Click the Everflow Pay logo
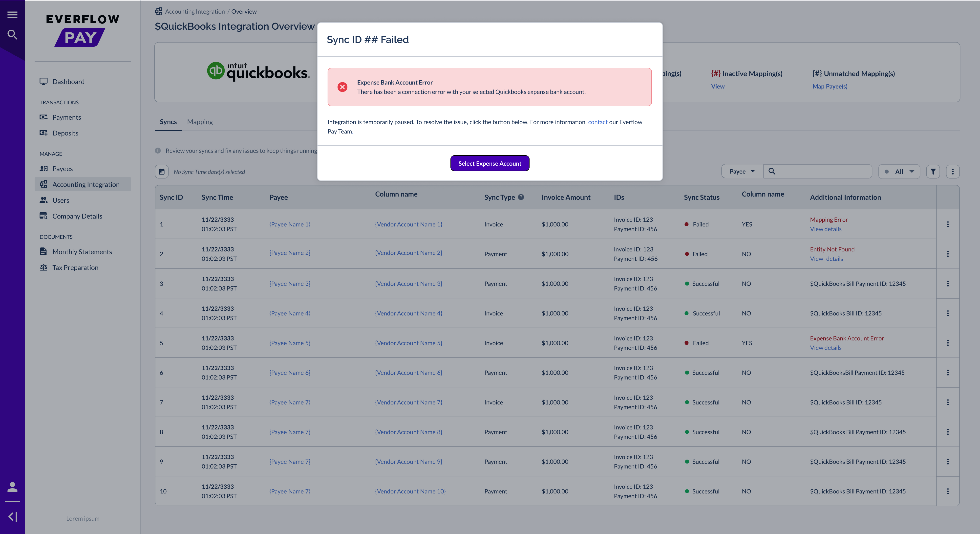The image size is (980, 534). tap(83, 30)
